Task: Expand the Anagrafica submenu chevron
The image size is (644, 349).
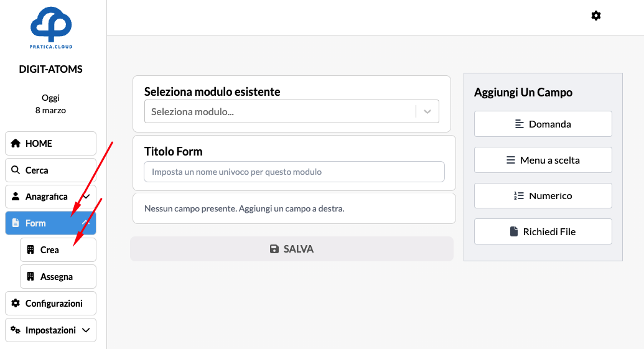Action: click(x=86, y=197)
